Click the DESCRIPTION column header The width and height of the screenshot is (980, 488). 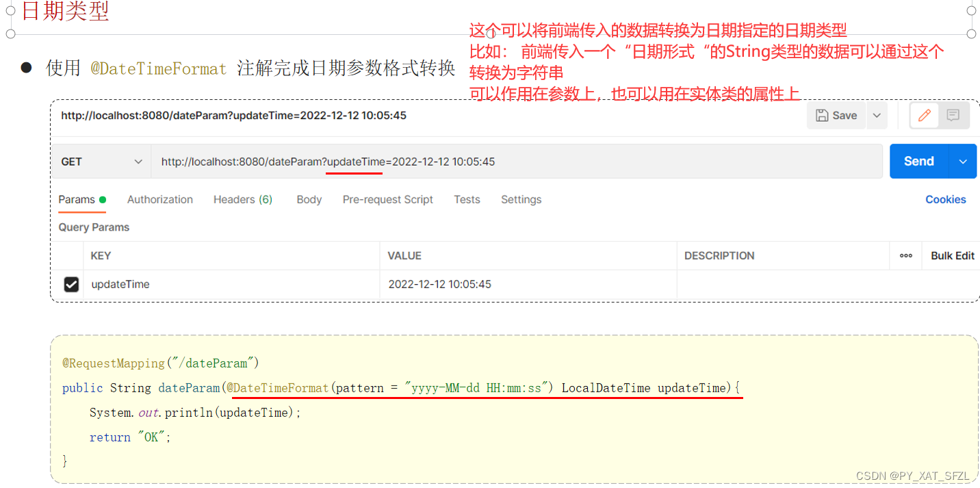719,255
